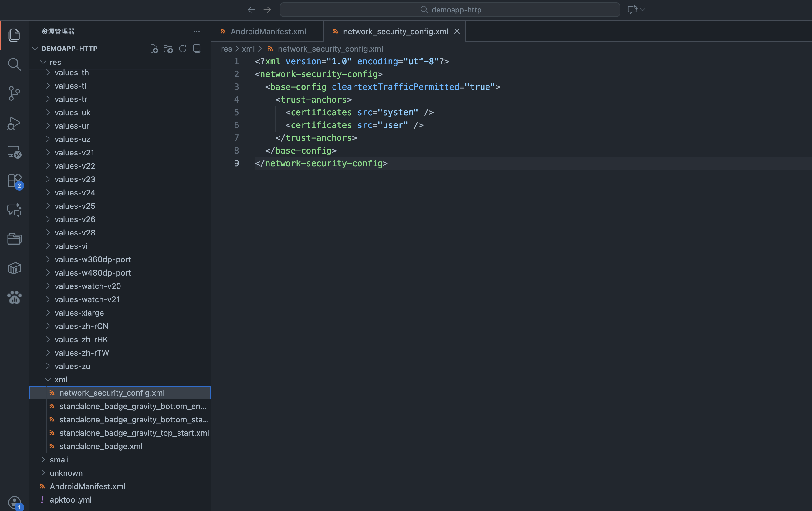The width and height of the screenshot is (812, 511).
Task: Open the Explorer view in activity bar
Action: pos(14,35)
